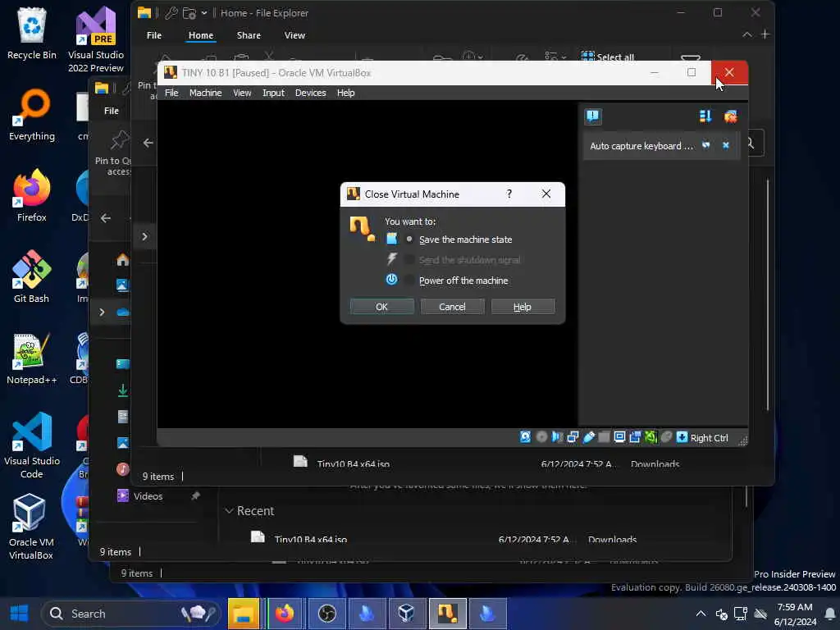Collapse the File Explorer ribbon chevron
The width and height of the screenshot is (840, 630).
coord(746,34)
